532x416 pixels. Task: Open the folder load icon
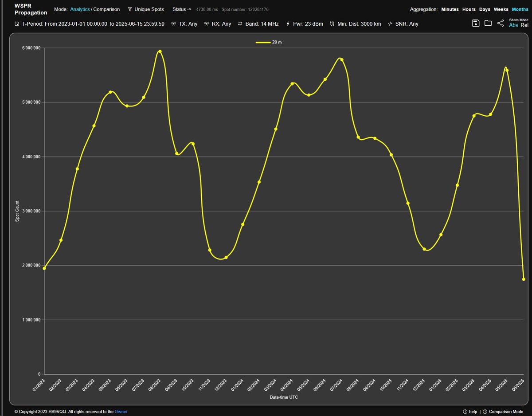click(488, 23)
